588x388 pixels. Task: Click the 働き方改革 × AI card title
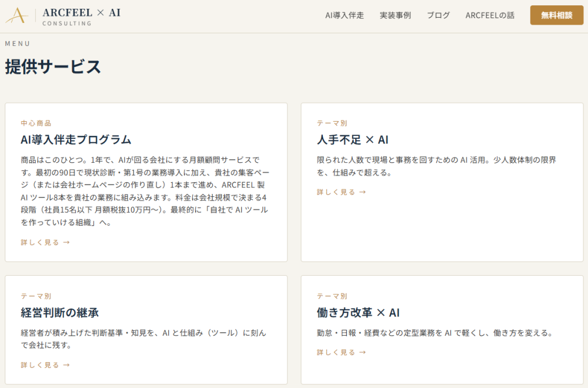[x=358, y=313]
